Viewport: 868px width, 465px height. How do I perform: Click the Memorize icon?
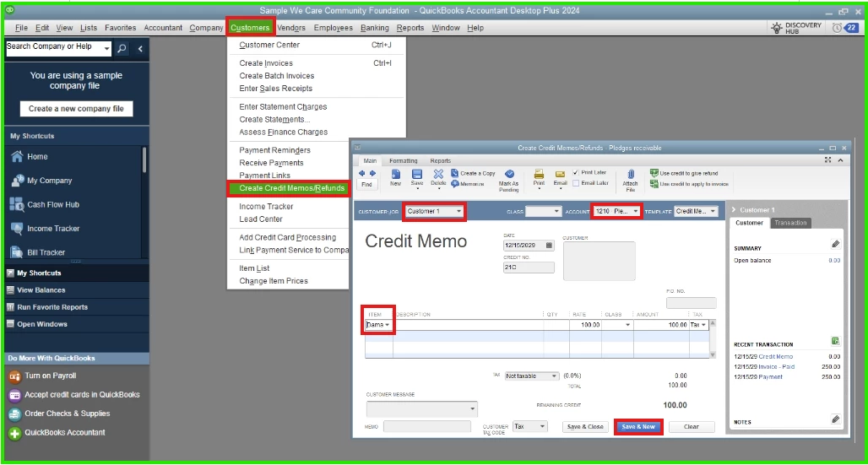(454, 183)
